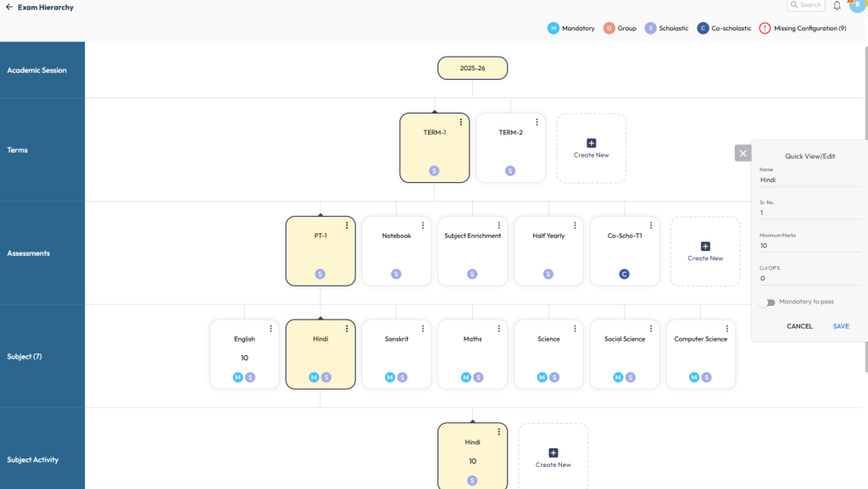Select the 2025-26 academic session node

coord(472,68)
